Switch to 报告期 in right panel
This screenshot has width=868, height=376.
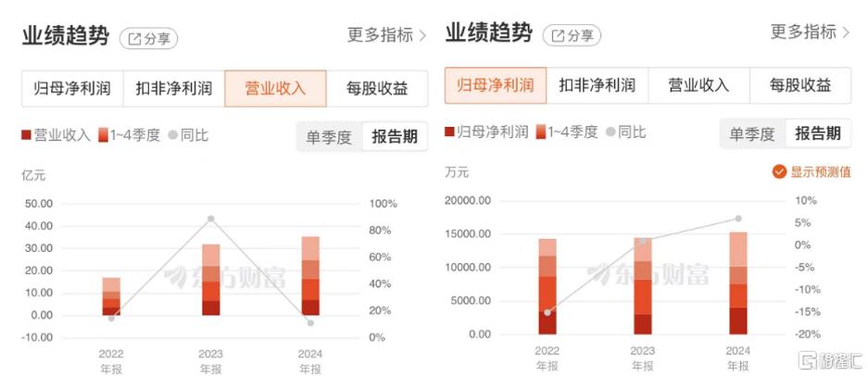[x=818, y=133]
